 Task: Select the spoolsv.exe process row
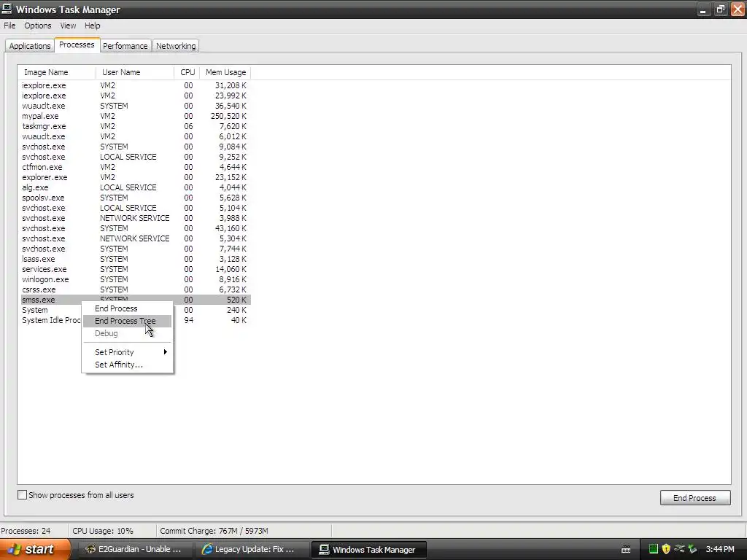point(136,198)
